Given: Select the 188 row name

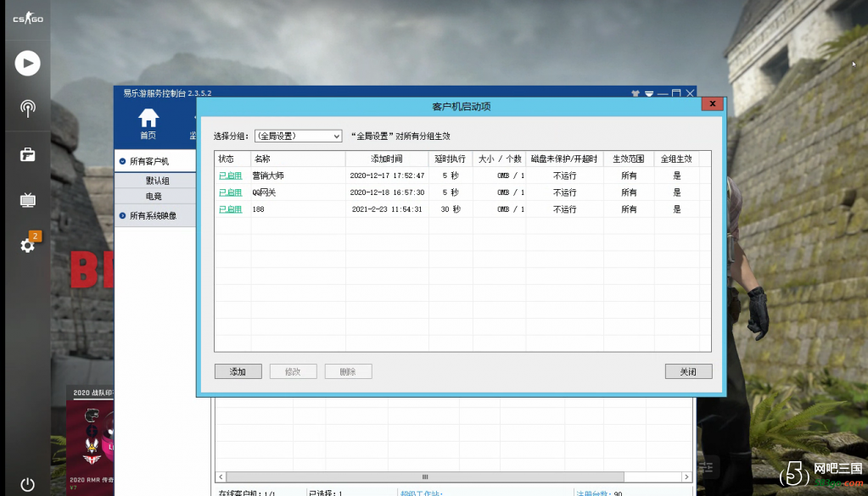Looking at the screenshot, I should (259, 209).
